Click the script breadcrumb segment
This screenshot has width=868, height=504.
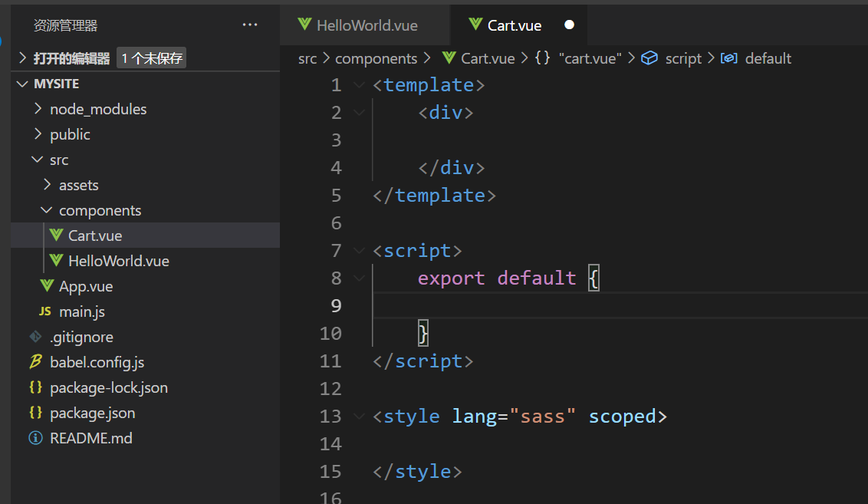(683, 58)
